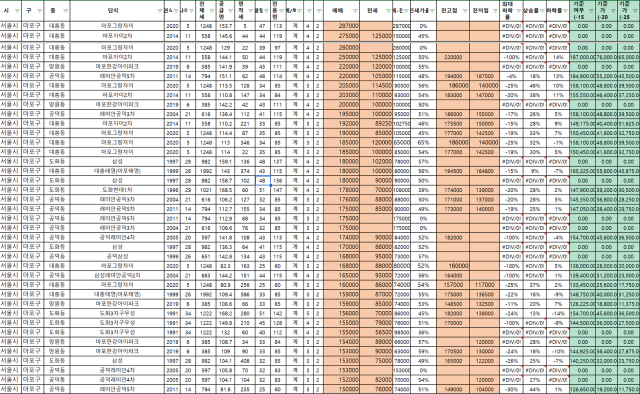Select the supply area cell 153.7
The width and height of the screenshot is (640, 394).
coord(225,26)
